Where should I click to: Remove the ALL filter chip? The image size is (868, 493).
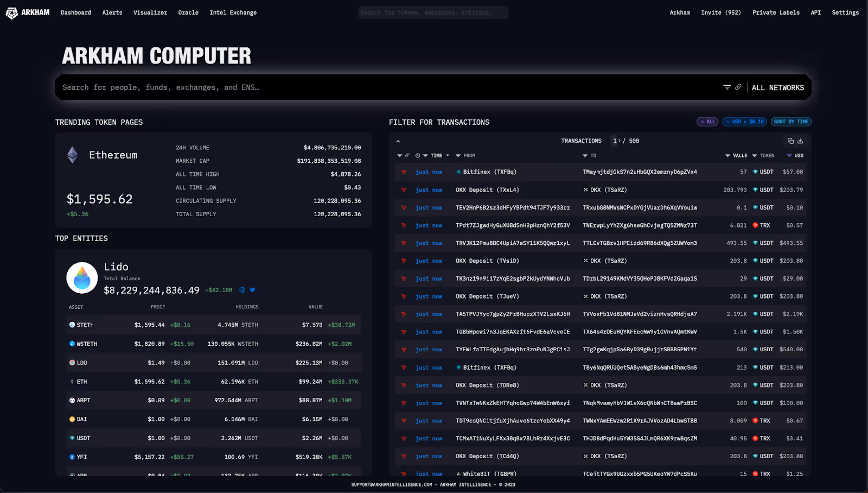point(703,122)
